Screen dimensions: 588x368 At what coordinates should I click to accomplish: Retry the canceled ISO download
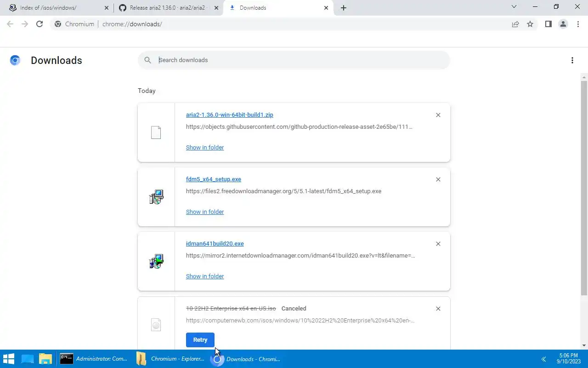200,340
